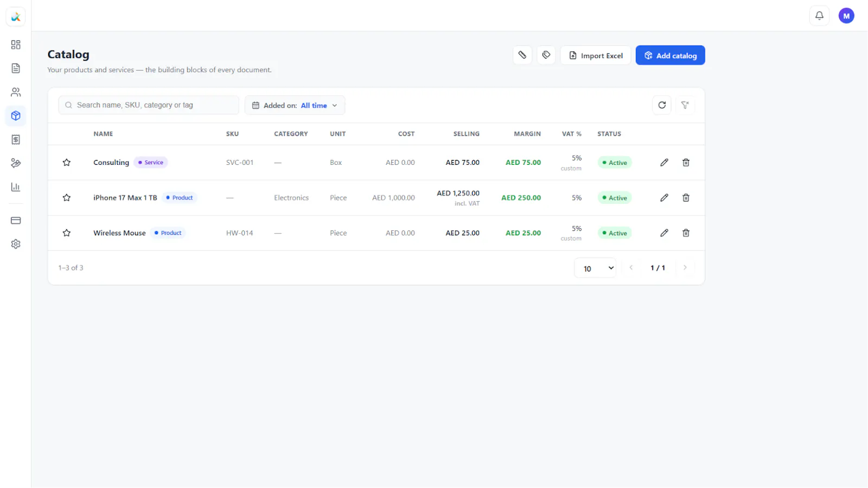Open the Added on: All time dropdown
The image size is (868, 488).
(x=295, y=105)
